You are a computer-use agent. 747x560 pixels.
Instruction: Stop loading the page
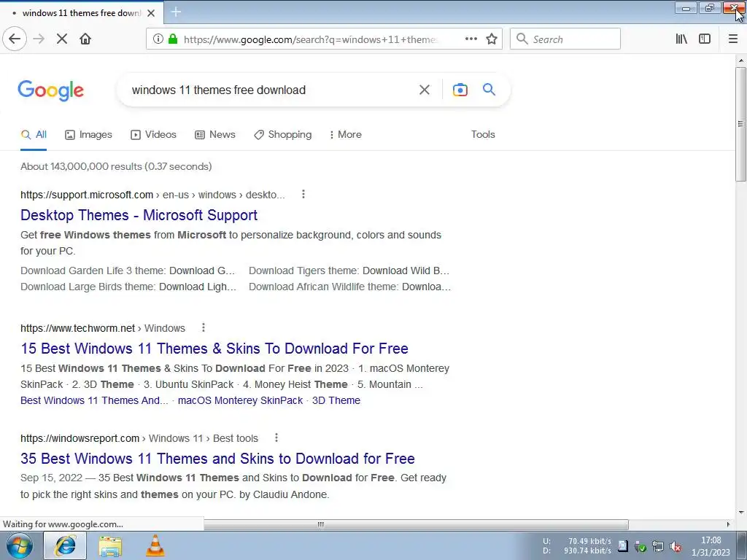click(x=62, y=39)
